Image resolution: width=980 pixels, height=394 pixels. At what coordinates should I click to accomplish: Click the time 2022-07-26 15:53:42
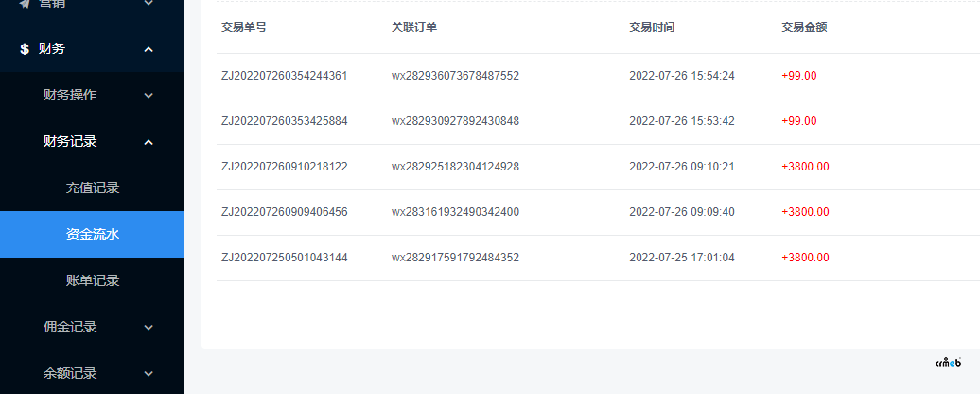[x=682, y=121]
